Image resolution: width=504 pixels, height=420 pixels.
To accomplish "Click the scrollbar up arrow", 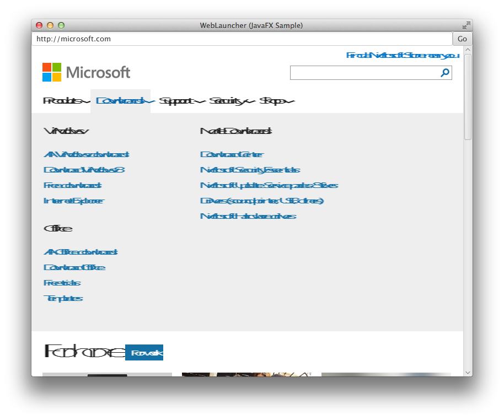I will [468, 50].
